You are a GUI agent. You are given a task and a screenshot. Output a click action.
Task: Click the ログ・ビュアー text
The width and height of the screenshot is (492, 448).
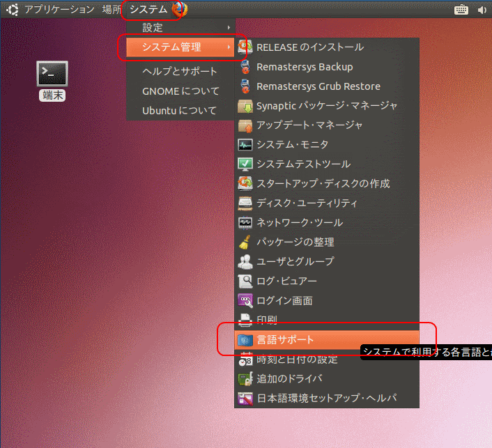tap(286, 281)
